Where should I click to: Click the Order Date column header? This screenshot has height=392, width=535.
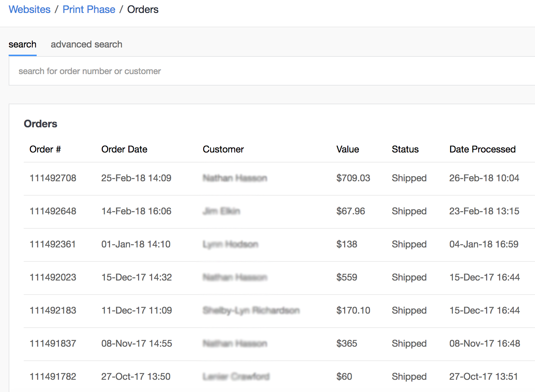tap(124, 149)
